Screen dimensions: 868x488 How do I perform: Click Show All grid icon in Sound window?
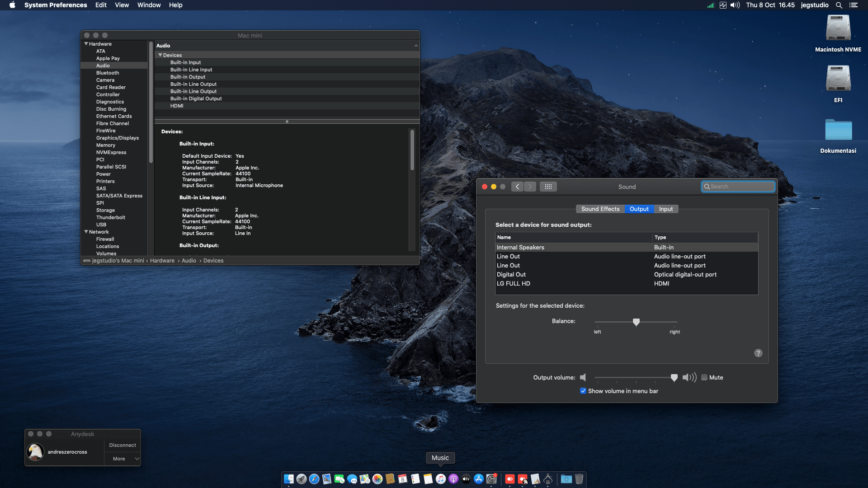[548, 187]
